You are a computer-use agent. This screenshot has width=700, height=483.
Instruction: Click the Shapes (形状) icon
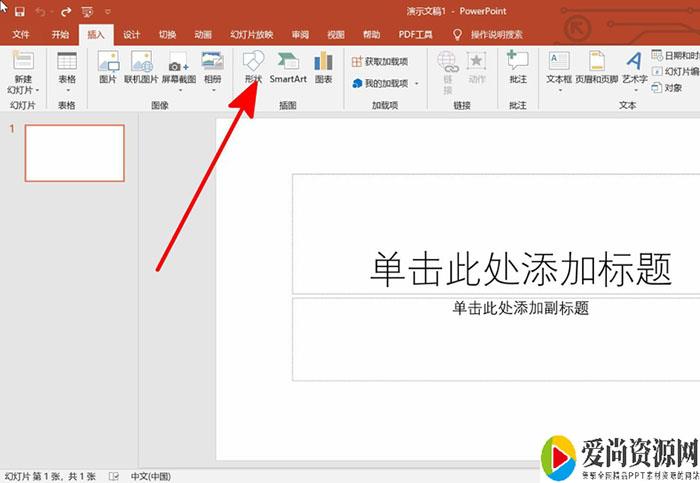pos(253,66)
